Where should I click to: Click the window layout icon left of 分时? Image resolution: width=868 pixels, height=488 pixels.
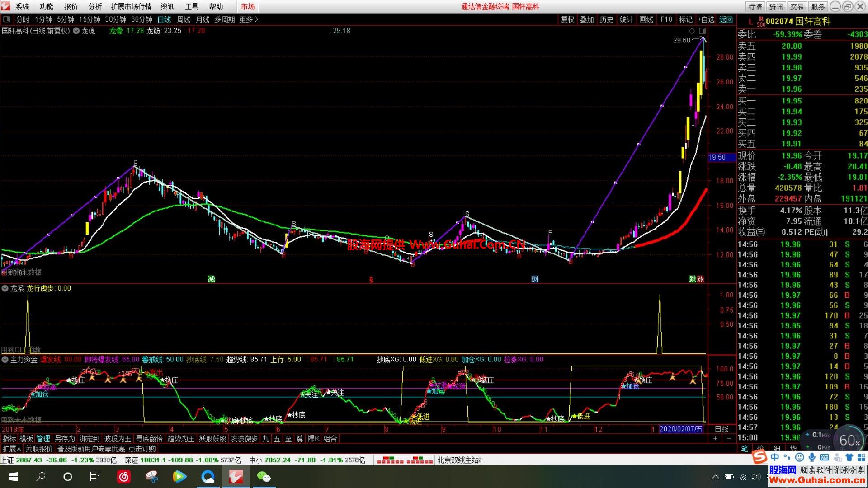pos(6,19)
